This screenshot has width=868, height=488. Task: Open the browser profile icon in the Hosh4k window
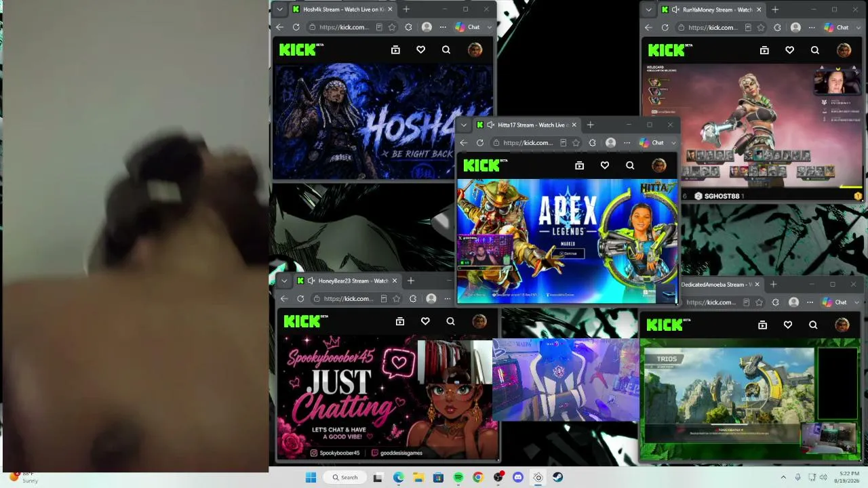point(427,27)
